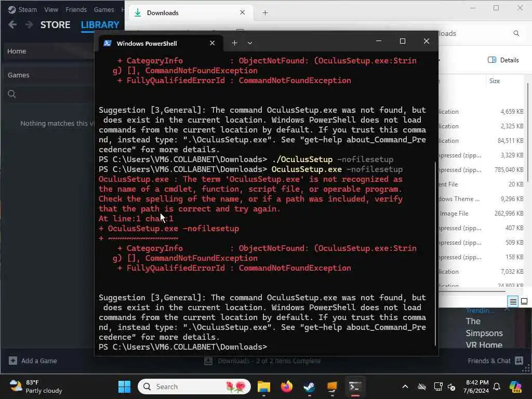532x399 pixels.
Task: Click the Friends & Chat icon
Action: point(519,361)
